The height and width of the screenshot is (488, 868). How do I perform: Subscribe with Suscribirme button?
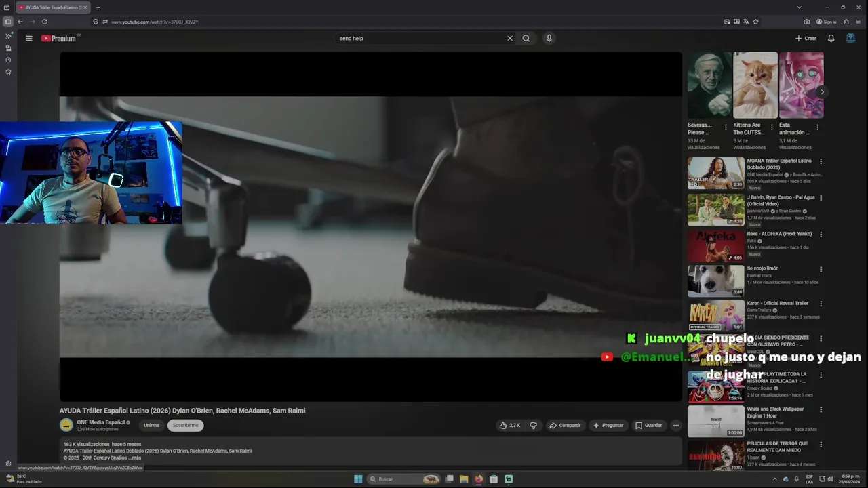(185, 425)
